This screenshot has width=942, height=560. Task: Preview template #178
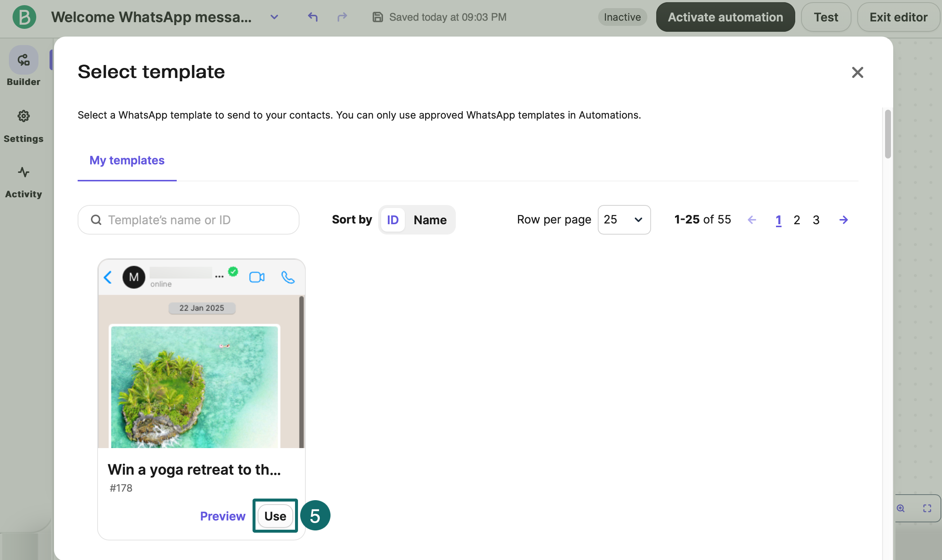click(223, 516)
